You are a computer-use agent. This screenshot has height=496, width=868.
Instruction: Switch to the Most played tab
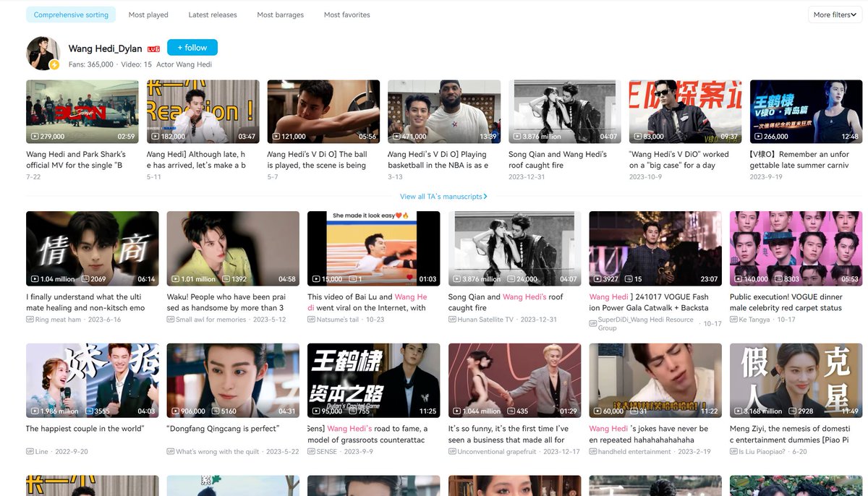[x=148, y=14]
